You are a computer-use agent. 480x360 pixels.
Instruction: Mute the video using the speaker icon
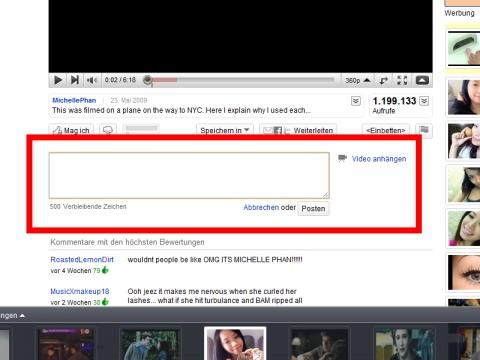point(92,80)
